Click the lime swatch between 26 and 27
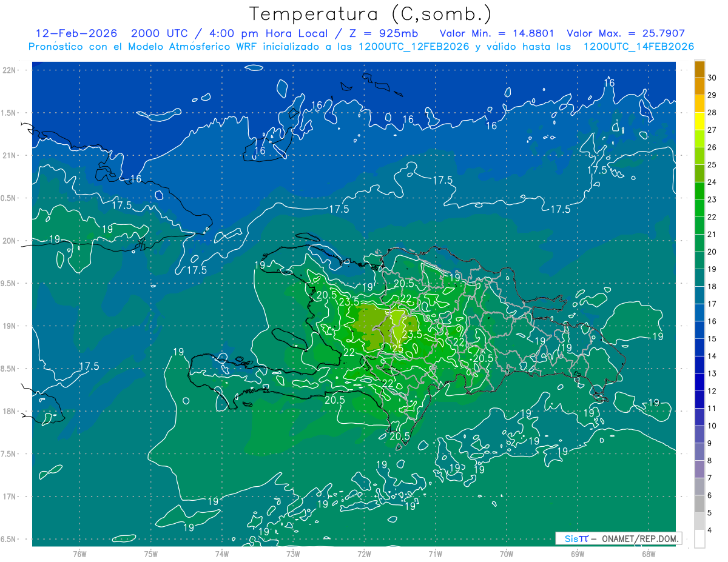The width and height of the screenshot is (728, 562). point(699,139)
